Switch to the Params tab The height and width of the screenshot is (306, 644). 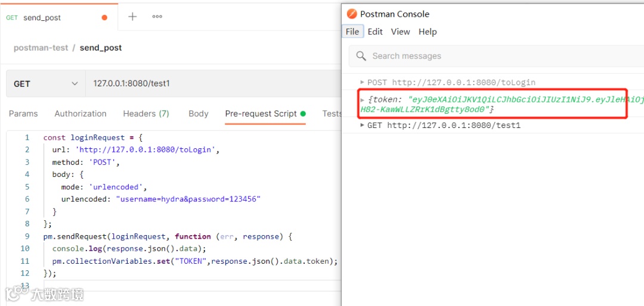[x=23, y=114]
